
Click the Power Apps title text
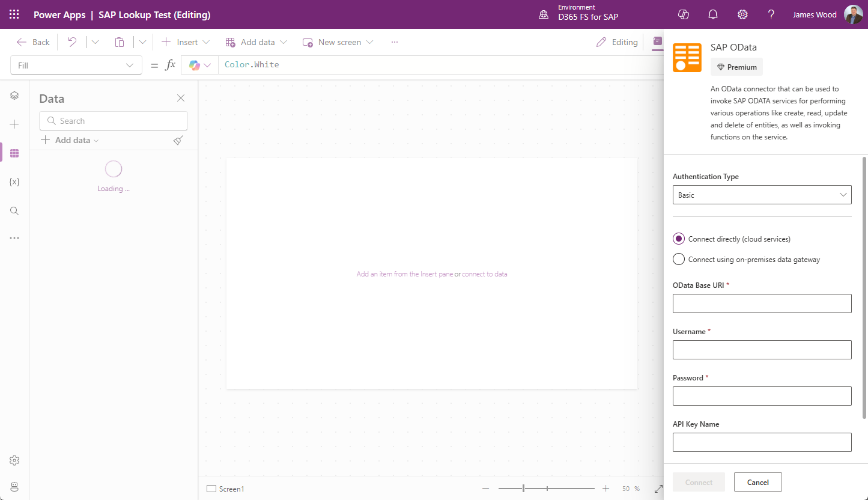[59, 15]
